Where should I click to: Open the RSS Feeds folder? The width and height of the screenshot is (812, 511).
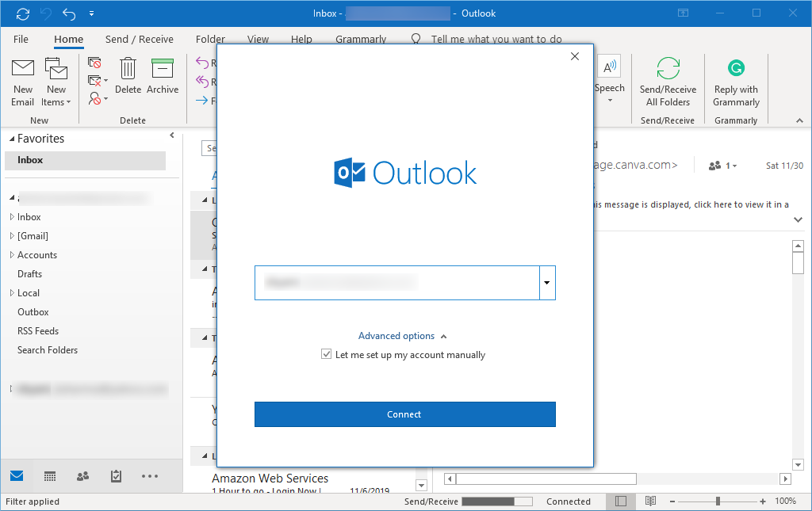tap(38, 331)
